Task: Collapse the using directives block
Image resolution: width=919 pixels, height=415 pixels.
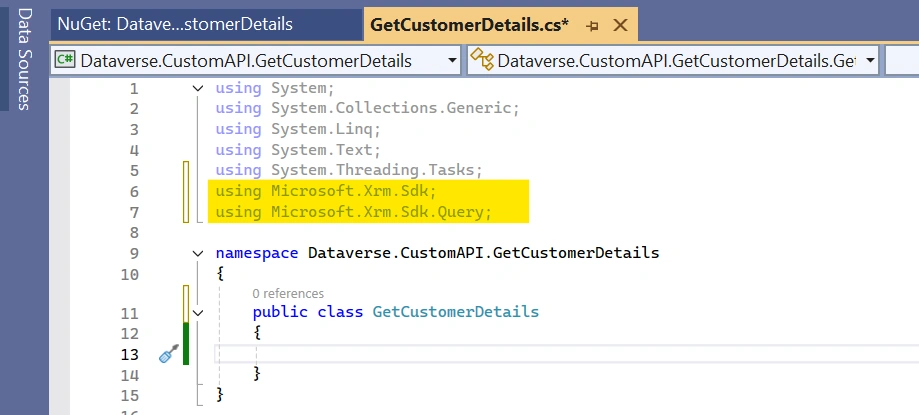Action: point(198,89)
